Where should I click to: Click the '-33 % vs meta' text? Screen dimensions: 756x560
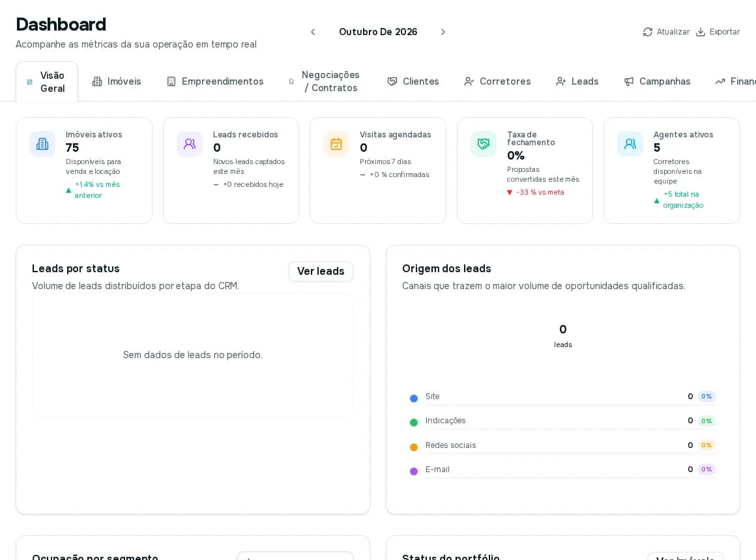[x=540, y=192]
